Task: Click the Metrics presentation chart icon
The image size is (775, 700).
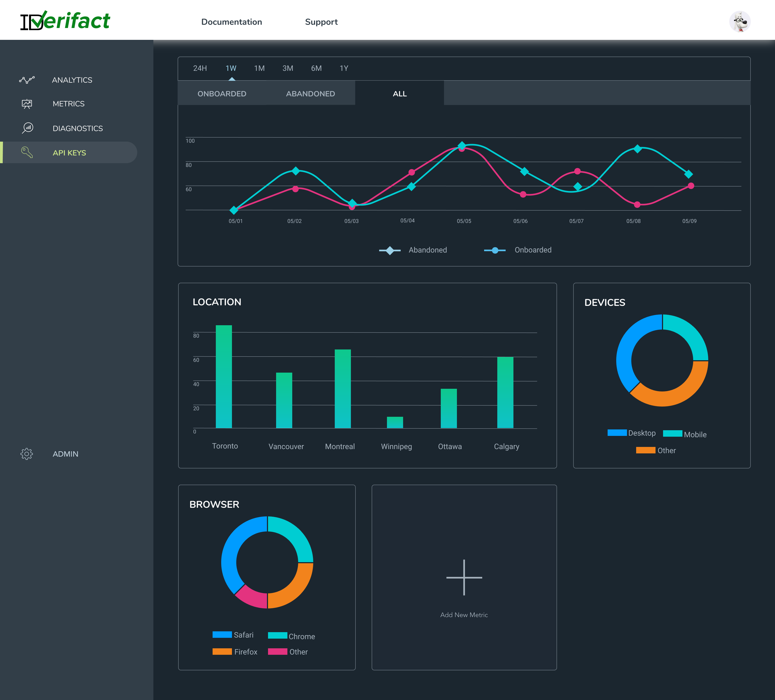Action: click(x=27, y=104)
